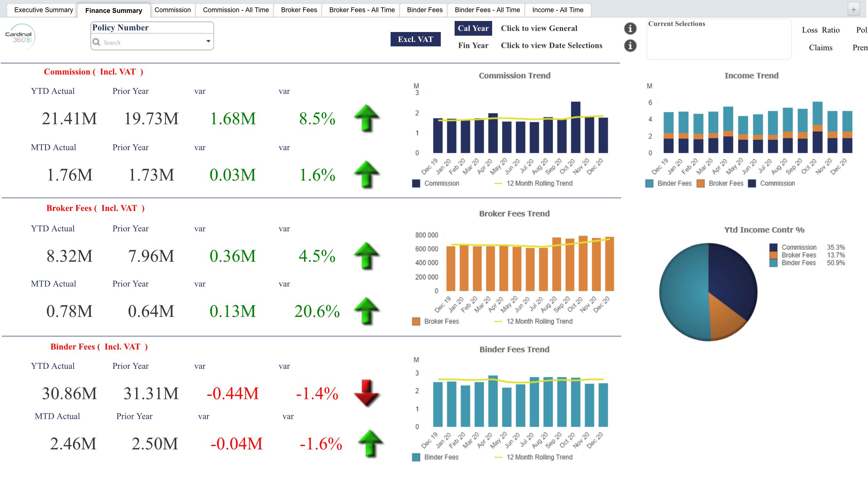Click the Policy Number search field
The width and height of the screenshot is (868, 477).
(x=151, y=42)
